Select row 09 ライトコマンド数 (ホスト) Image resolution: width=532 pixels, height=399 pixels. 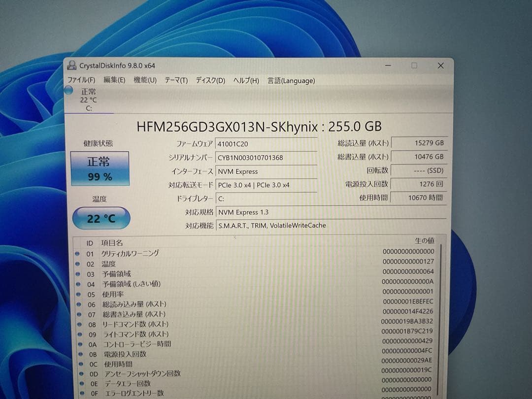255,334
